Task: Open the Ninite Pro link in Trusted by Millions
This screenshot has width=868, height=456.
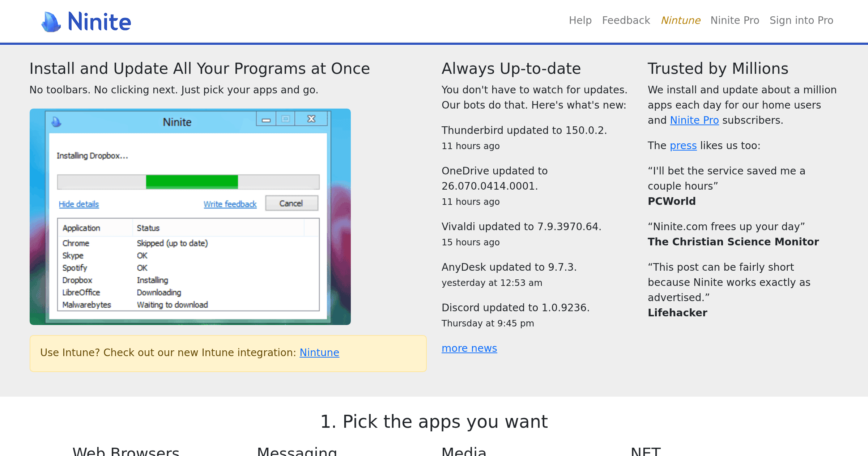Action: coord(694,120)
